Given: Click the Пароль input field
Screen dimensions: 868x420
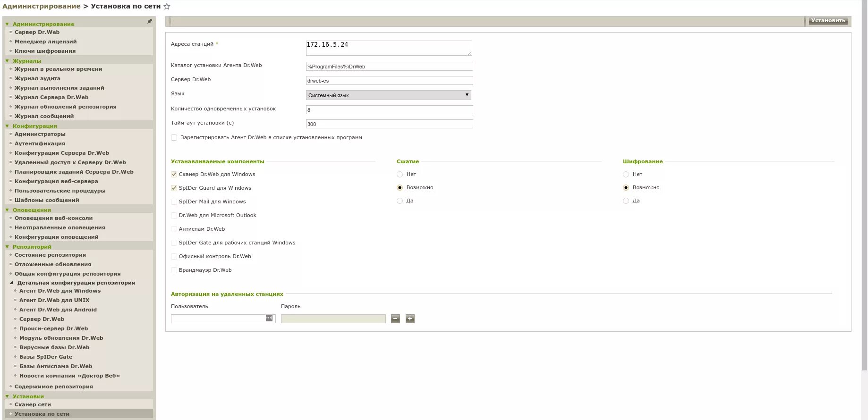Looking at the screenshot, I should point(333,319).
